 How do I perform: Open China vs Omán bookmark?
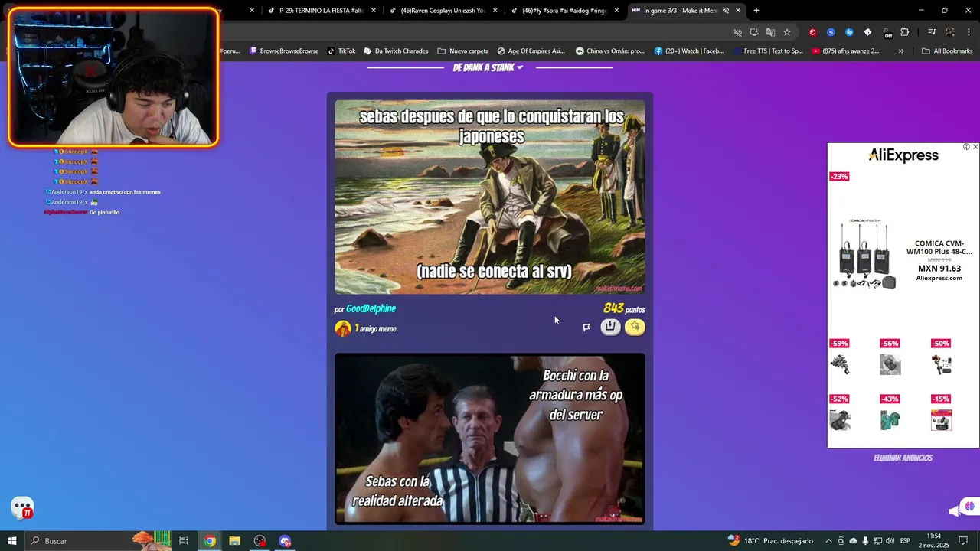pyautogui.click(x=610, y=51)
